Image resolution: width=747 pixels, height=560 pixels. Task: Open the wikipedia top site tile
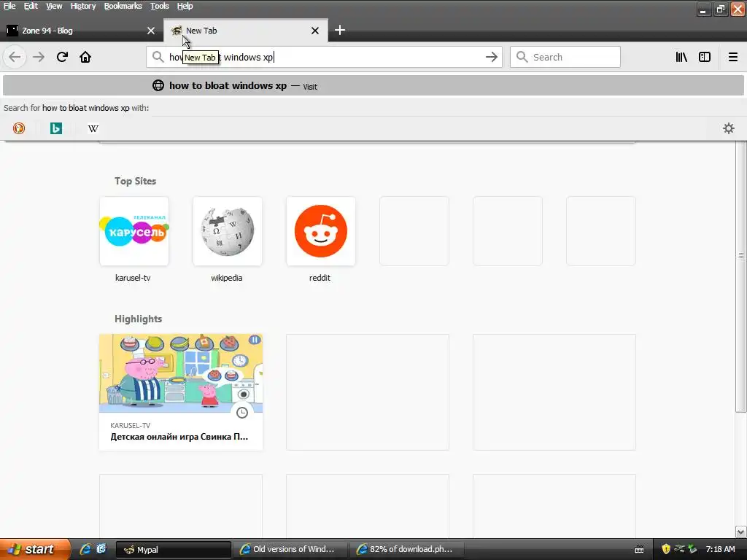coord(228,231)
